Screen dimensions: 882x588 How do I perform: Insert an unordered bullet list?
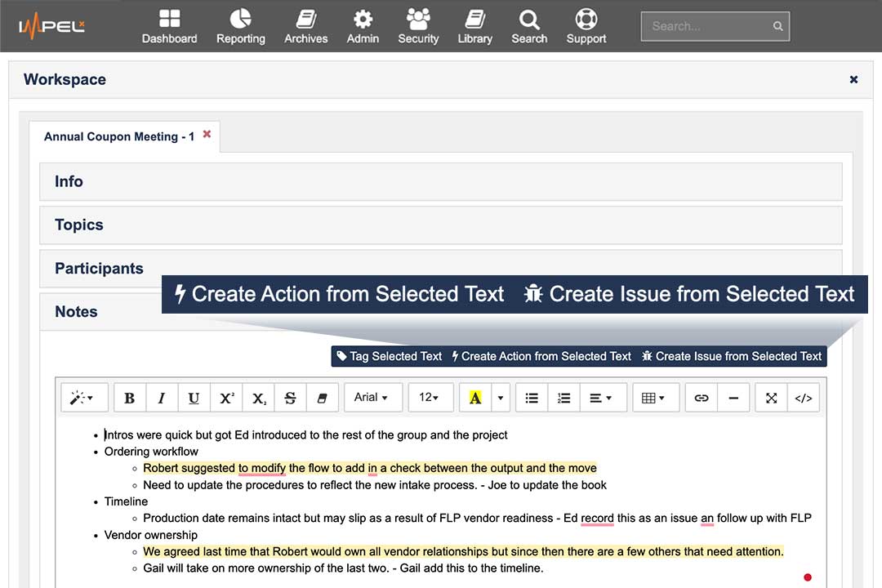pos(532,398)
